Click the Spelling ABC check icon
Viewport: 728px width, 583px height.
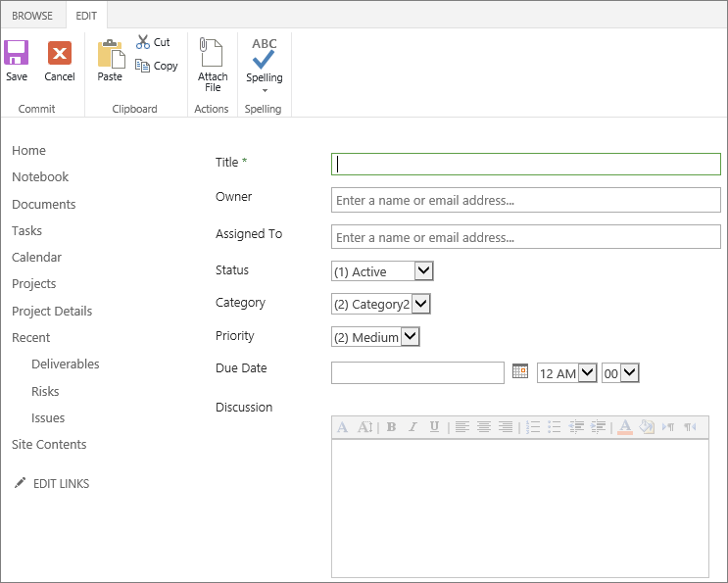(x=265, y=53)
